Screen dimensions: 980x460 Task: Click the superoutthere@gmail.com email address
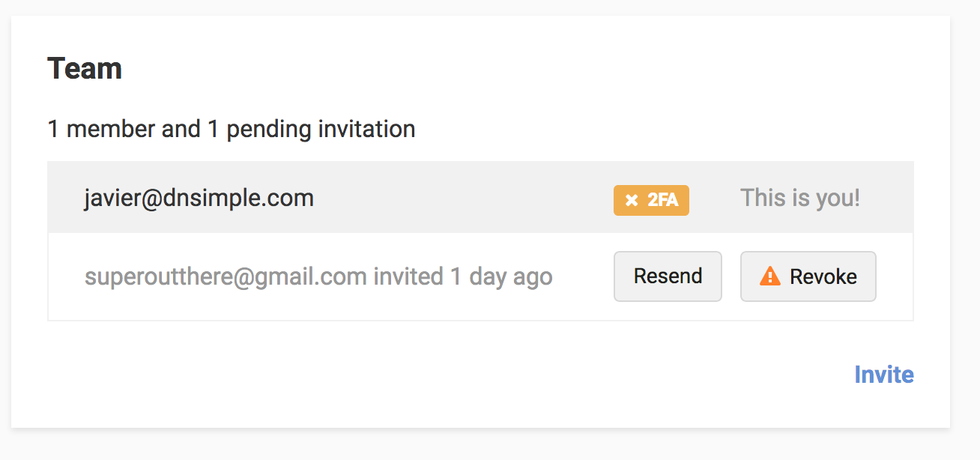226,276
